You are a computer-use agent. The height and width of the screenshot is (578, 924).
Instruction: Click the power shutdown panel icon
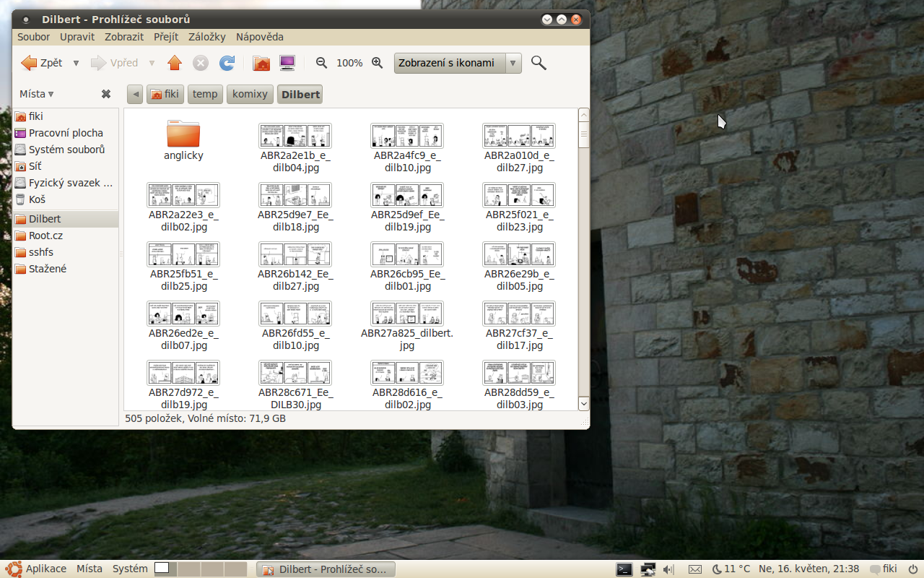click(x=912, y=569)
